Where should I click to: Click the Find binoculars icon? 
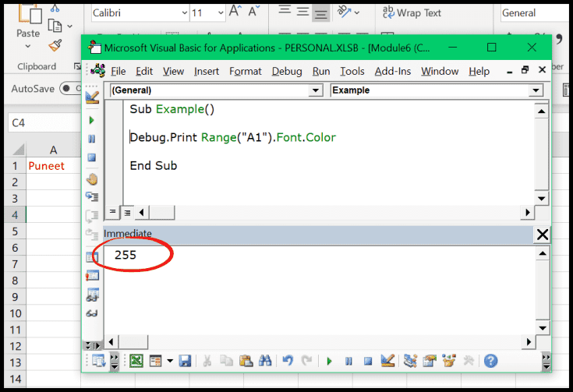point(264,361)
